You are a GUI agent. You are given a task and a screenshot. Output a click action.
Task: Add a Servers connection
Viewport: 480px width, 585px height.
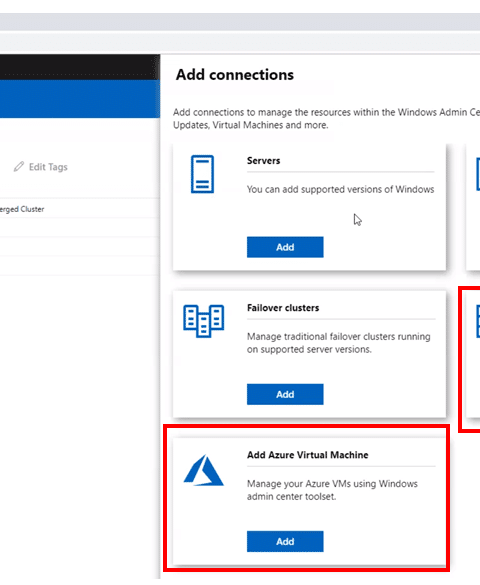point(285,247)
